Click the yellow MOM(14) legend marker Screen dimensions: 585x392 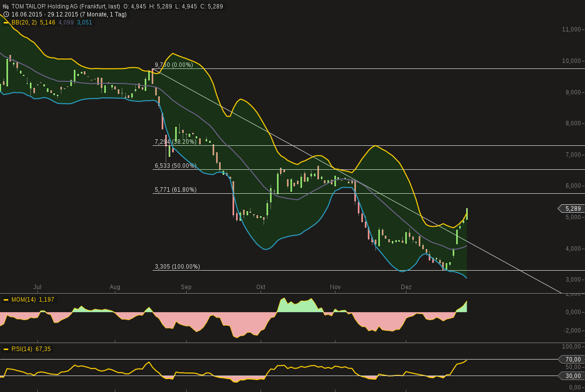(5, 300)
